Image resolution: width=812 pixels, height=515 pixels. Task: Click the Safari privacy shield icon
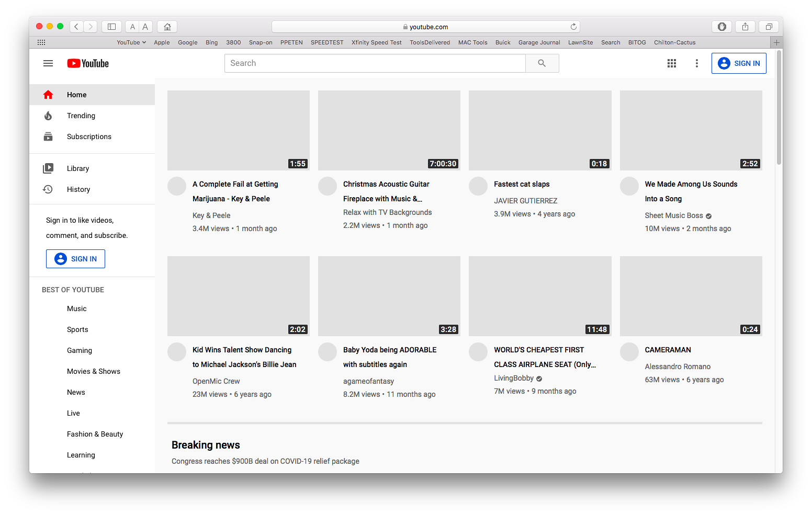coord(722,27)
